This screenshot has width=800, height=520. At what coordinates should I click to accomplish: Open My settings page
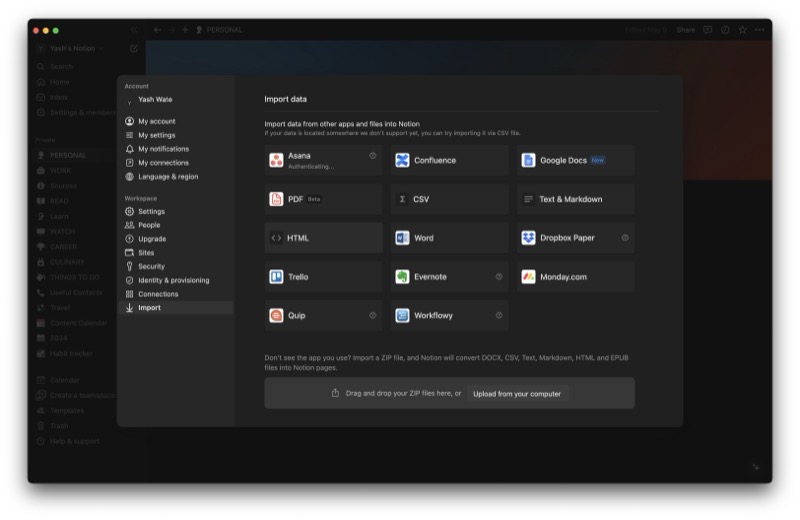(x=176, y=135)
